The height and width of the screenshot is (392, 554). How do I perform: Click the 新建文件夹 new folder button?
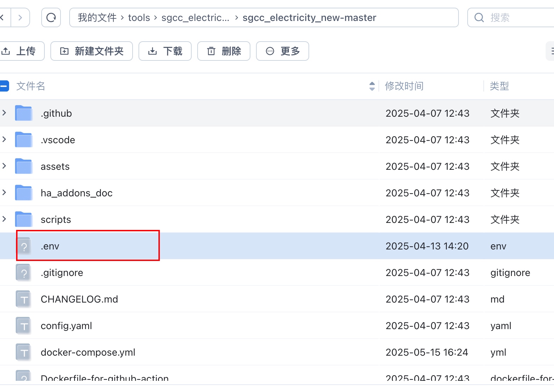pyautogui.click(x=92, y=51)
